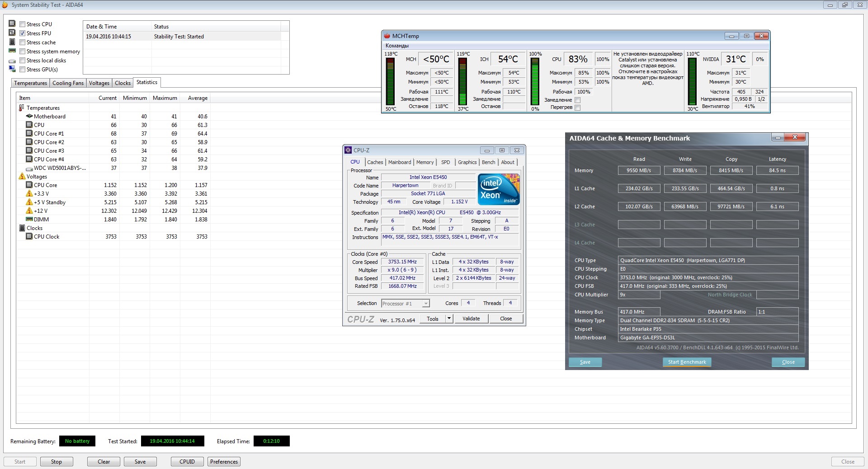
Task: Toggle the CPU Перегрев checkbox in MCHTemp
Action: [x=577, y=108]
